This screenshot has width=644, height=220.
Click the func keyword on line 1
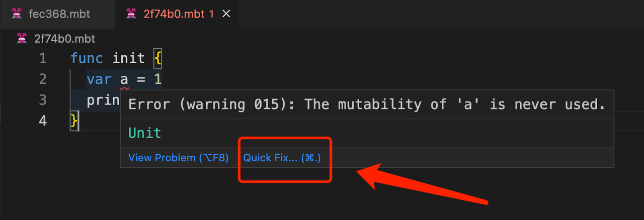coord(87,58)
